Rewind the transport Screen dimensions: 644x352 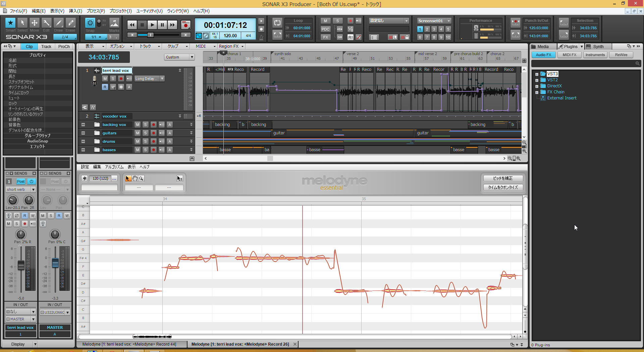tap(132, 25)
